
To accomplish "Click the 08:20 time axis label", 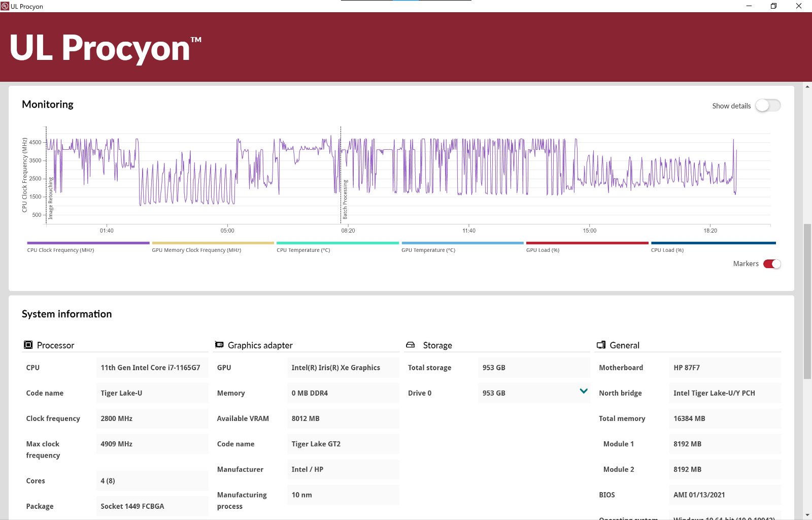I will [x=348, y=231].
